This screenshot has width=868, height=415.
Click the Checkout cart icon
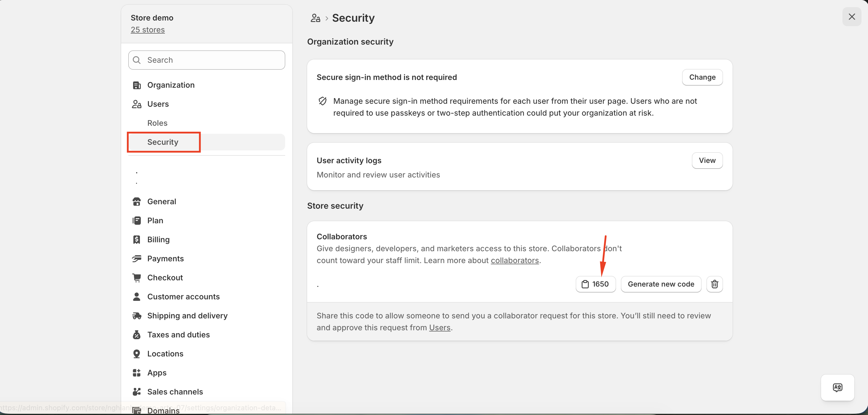coord(136,278)
